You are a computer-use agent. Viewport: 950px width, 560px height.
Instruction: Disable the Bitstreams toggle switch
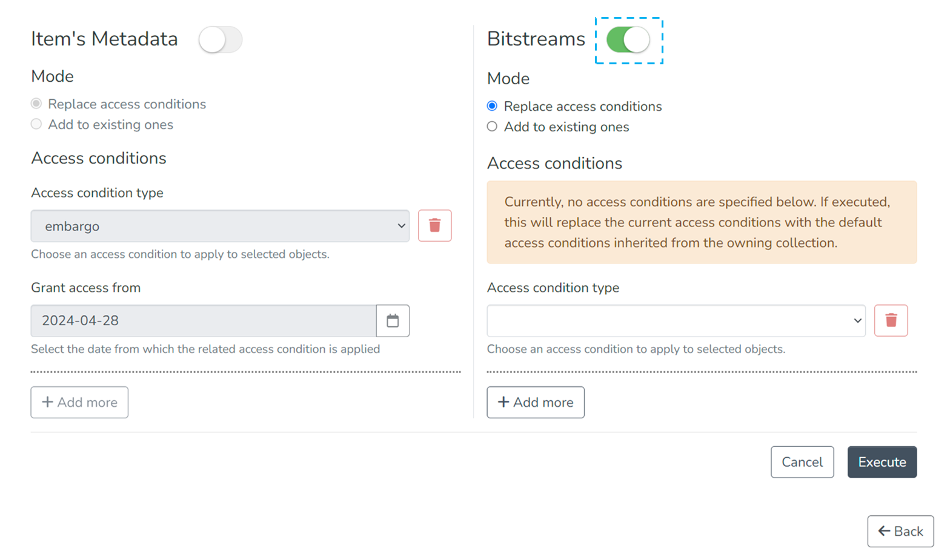point(628,39)
